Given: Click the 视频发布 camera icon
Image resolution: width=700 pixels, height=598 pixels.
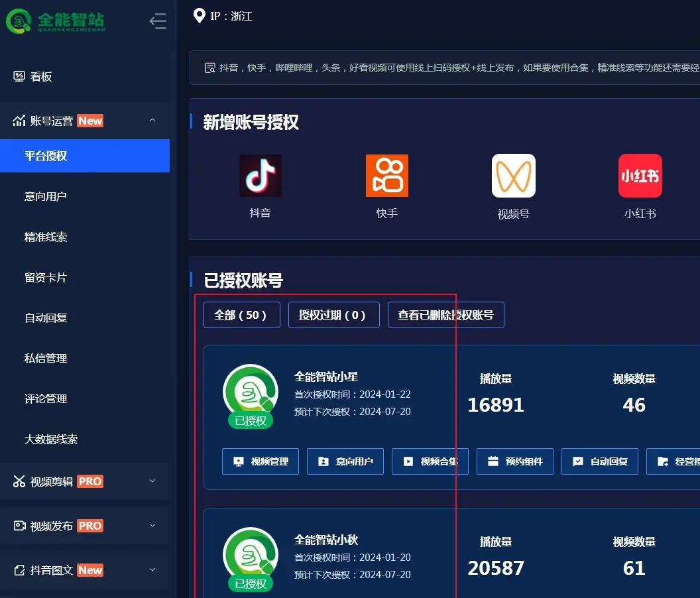Looking at the screenshot, I should pyautogui.click(x=19, y=526).
